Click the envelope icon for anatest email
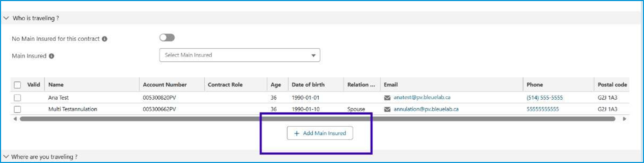The image size is (644, 163). tap(387, 98)
